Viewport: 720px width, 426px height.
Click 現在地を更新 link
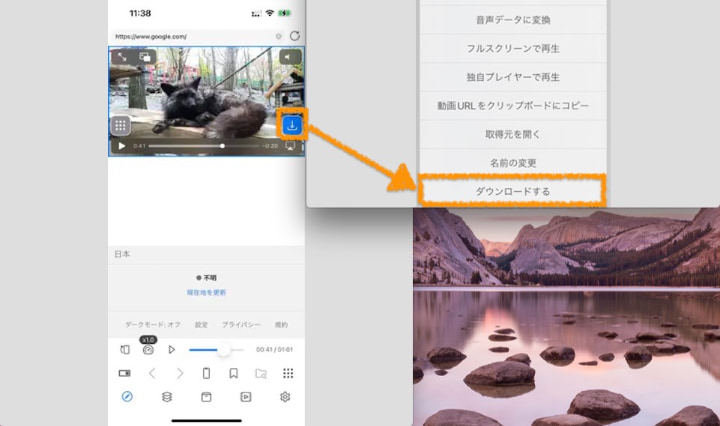(x=206, y=292)
